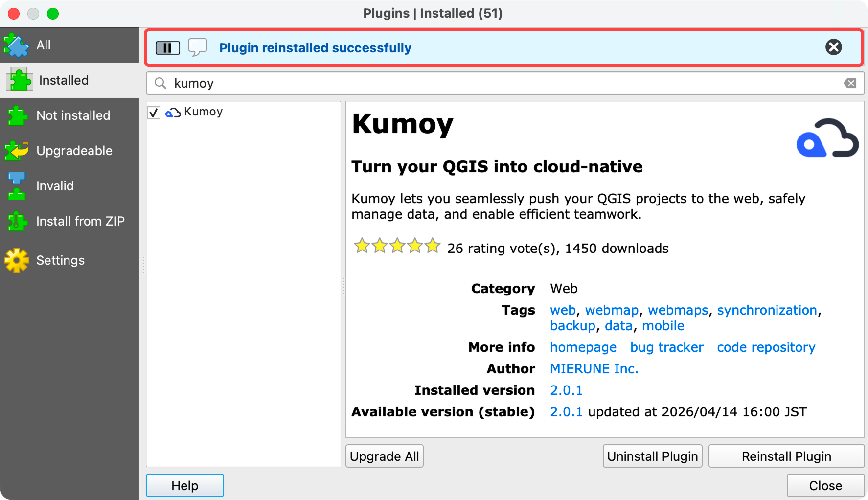Uncheck the Kumoy plugin checkbox

click(154, 113)
